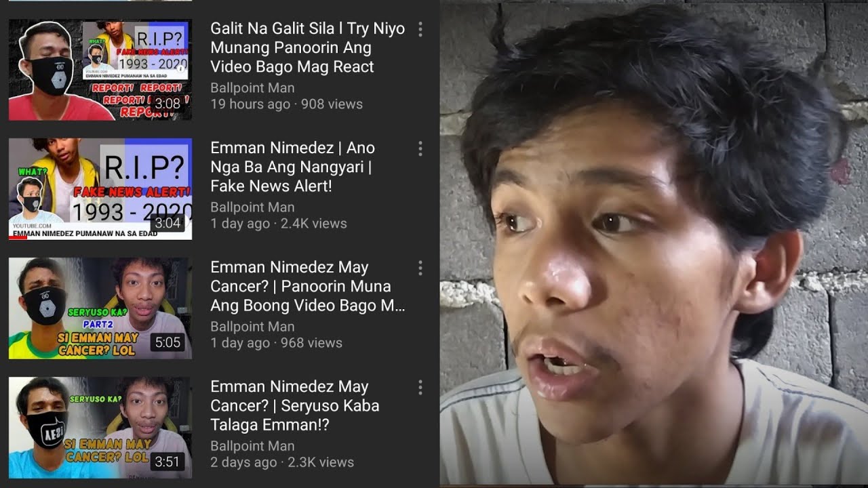
Task: Open more options for Panoorin Muna video
Action: [420, 268]
